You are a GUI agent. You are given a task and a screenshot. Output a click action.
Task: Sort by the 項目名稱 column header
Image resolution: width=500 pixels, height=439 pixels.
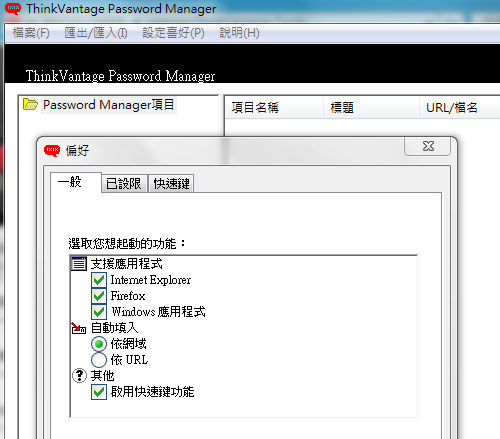pos(274,107)
